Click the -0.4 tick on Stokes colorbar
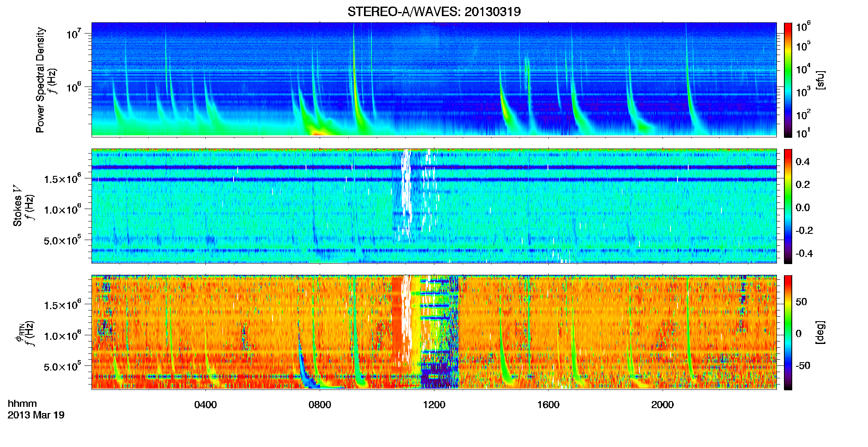Screen dimensions: 868x447 pos(804,254)
